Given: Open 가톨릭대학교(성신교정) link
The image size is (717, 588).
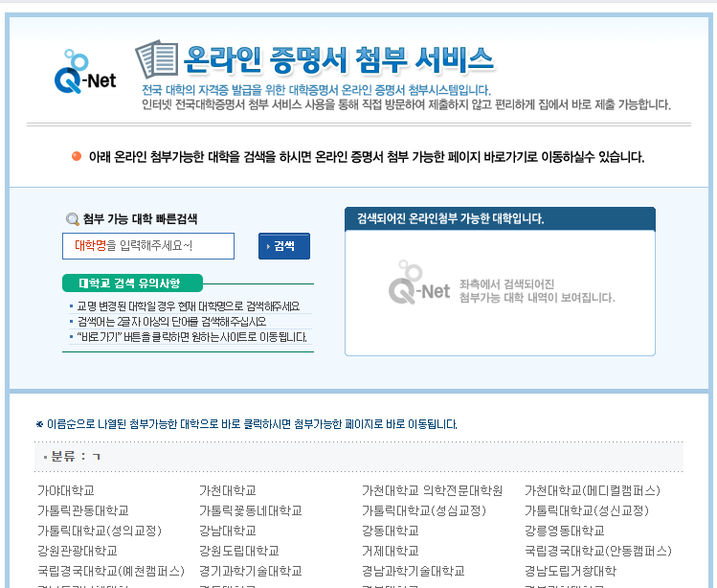Looking at the screenshot, I should point(587,510).
